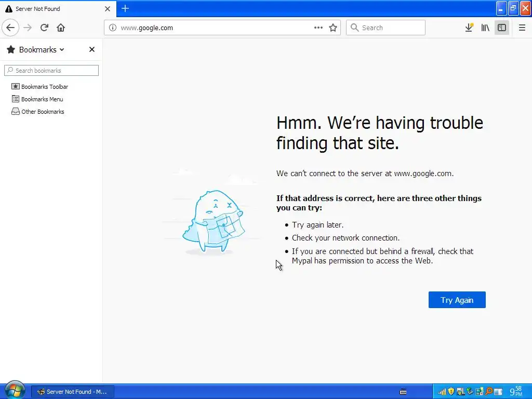
Task: Select the Bookmarks Menu folder
Action: (x=37, y=99)
